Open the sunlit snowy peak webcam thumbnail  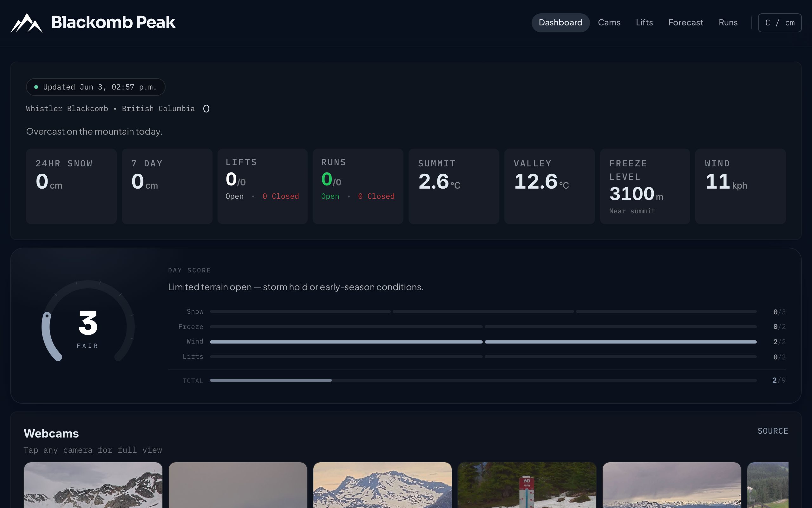click(x=383, y=485)
